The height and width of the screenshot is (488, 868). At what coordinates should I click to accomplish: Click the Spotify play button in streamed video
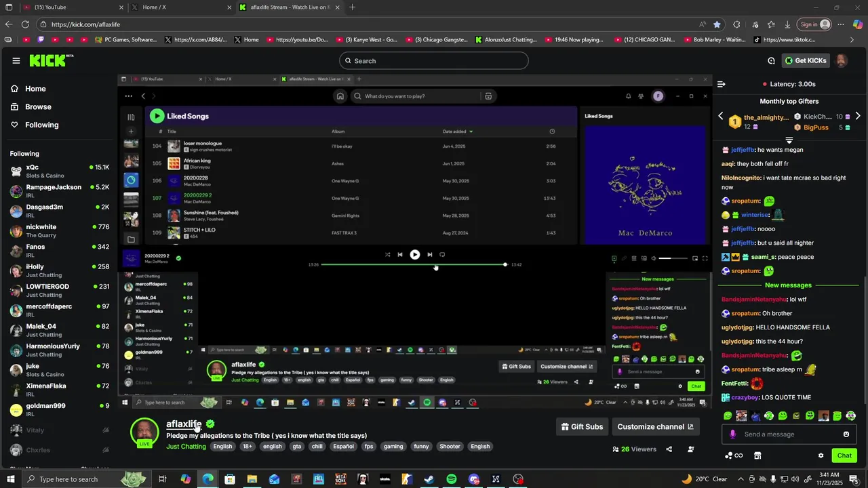[x=414, y=255]
